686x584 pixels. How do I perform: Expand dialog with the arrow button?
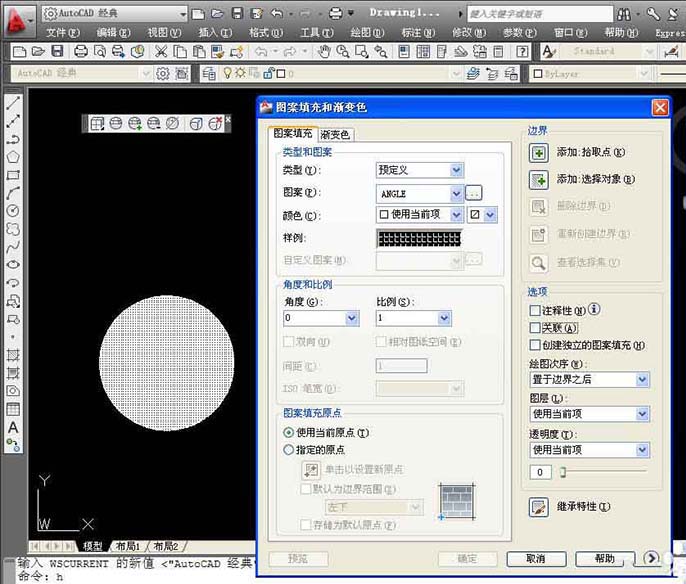coord(651,558)
